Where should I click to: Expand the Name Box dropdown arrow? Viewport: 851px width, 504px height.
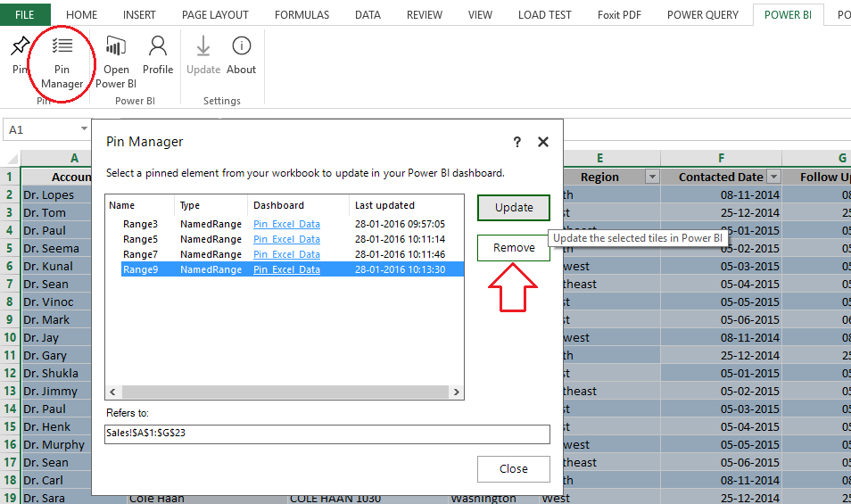click(x=84, y=129)
